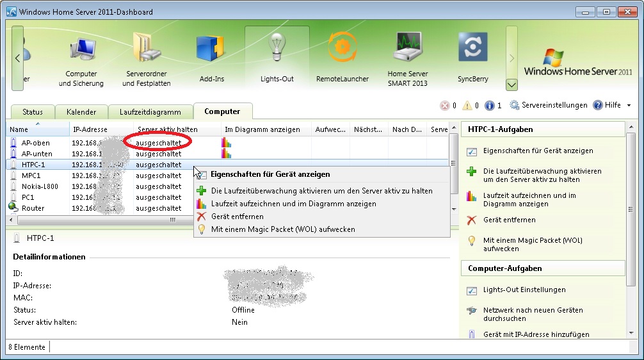Click the diagram icon in AP-oben row
This screenshot has height=360, width=644.
click(x=226, y=143)
